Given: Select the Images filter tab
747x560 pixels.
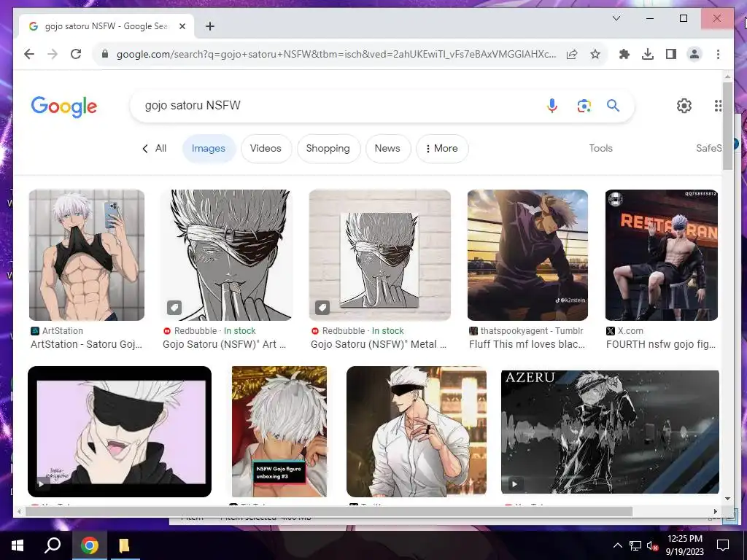Looking at the screenshot, I should click(x=208, y=149).
